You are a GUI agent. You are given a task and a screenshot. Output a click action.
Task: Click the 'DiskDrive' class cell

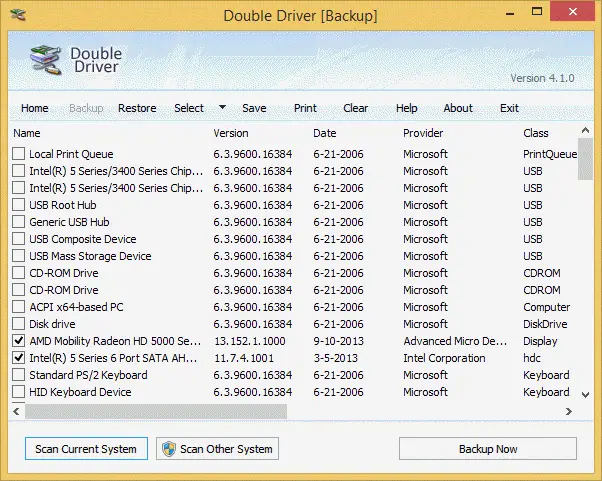coord(545,324)
